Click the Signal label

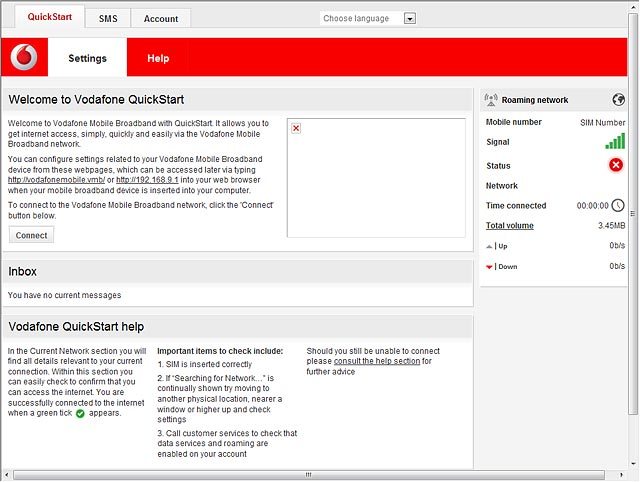click(x=498, y=142)
